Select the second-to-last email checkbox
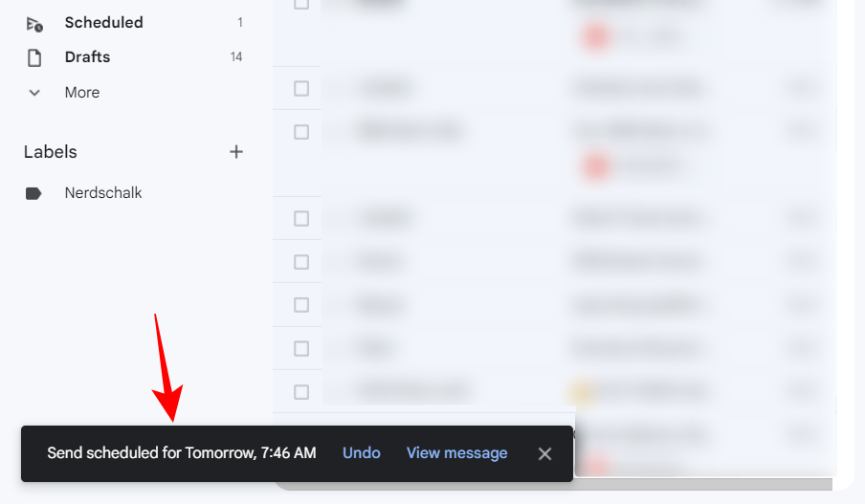Viewport: 865px width, 504px height. tap(301, 349)
